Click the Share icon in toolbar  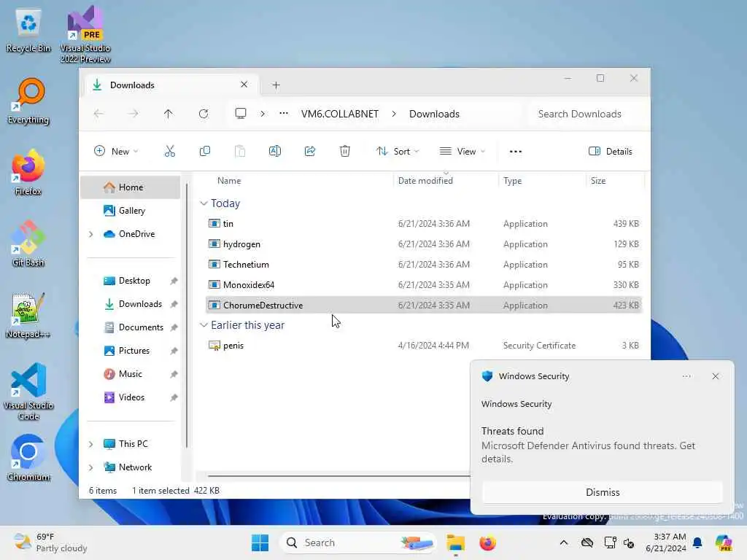[x=309, y=152]
